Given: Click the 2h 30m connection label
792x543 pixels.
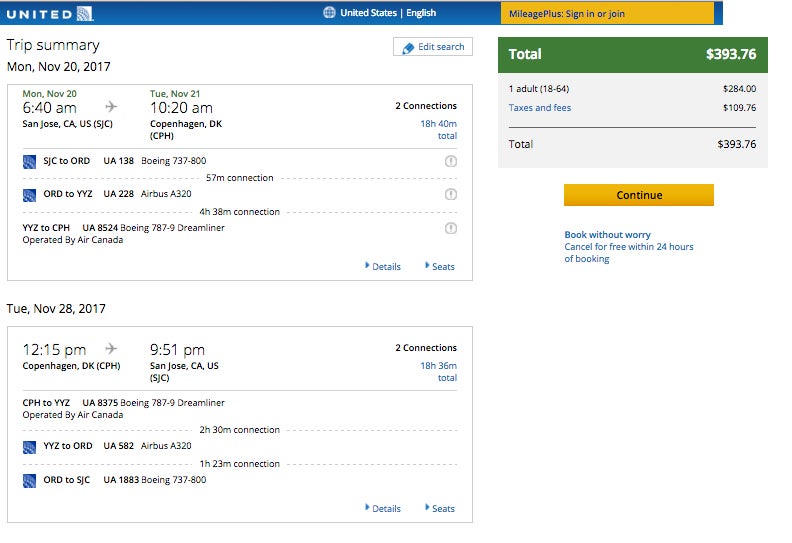Looking at the screenshot, I should click(x=239, y=430).
